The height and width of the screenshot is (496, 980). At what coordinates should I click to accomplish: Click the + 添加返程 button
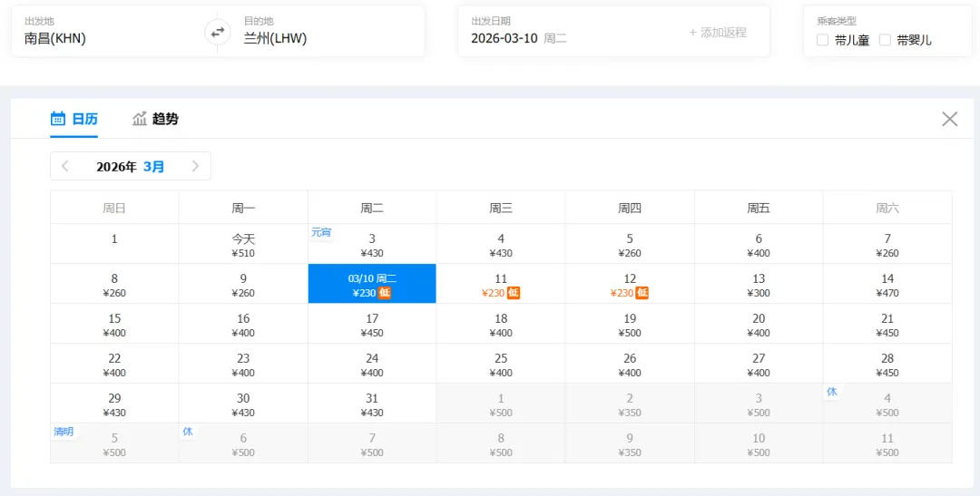click(718, 33)
